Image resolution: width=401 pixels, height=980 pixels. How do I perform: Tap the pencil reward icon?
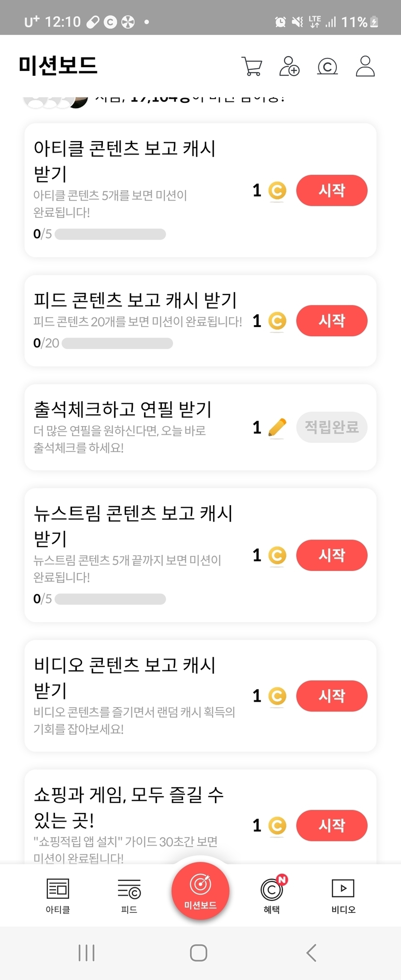pyautogui.click(x=277, y=427)
